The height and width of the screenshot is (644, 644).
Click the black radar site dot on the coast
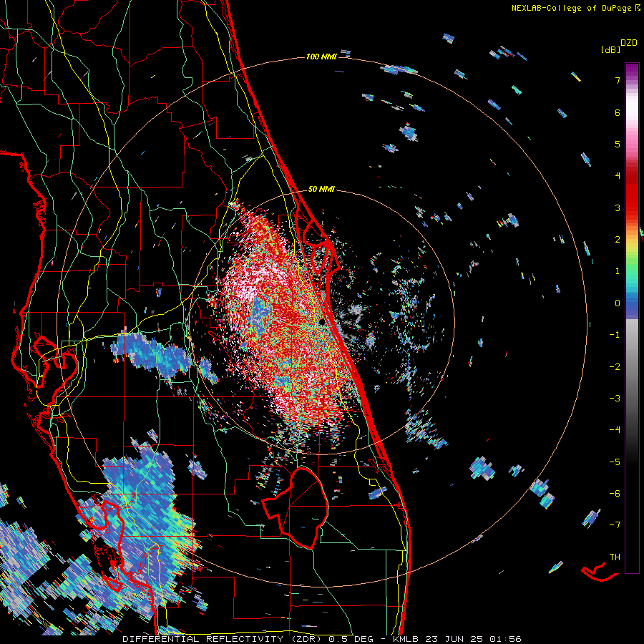pos(323,321)
